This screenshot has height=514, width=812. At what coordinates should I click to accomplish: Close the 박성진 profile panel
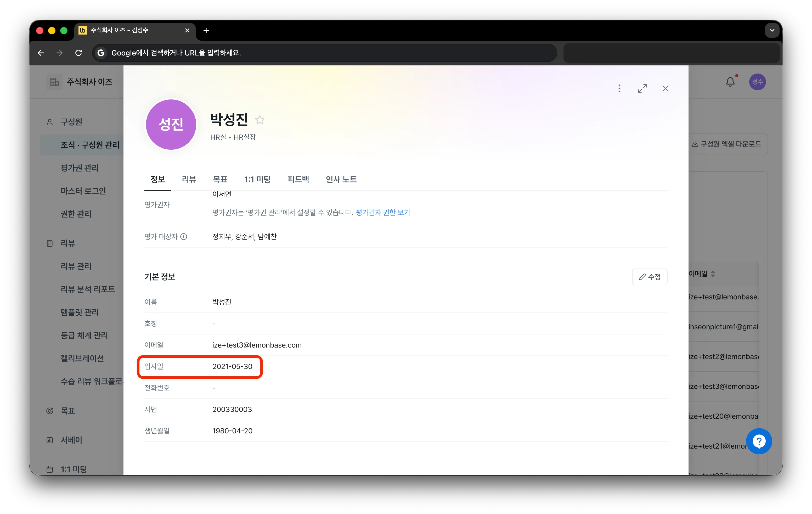coord(665,88)
